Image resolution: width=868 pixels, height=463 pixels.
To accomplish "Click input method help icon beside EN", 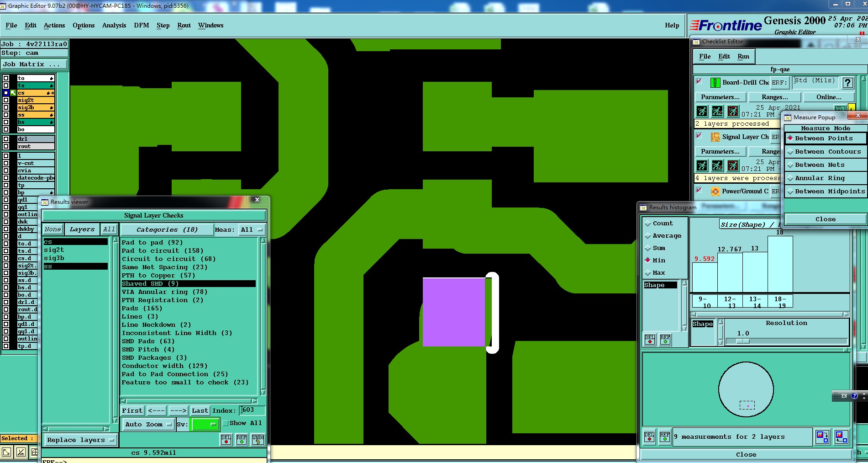I will click(854, 396).
